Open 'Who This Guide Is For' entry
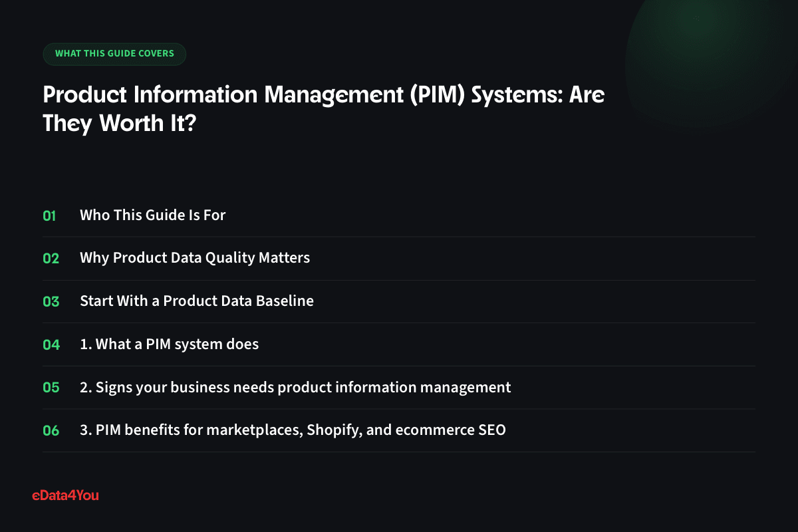 153,215
